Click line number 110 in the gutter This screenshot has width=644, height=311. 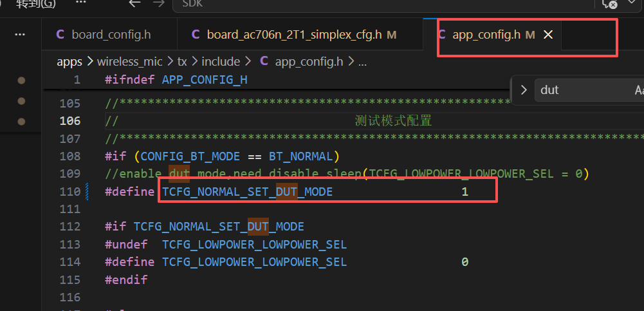(x=70, y=192)
